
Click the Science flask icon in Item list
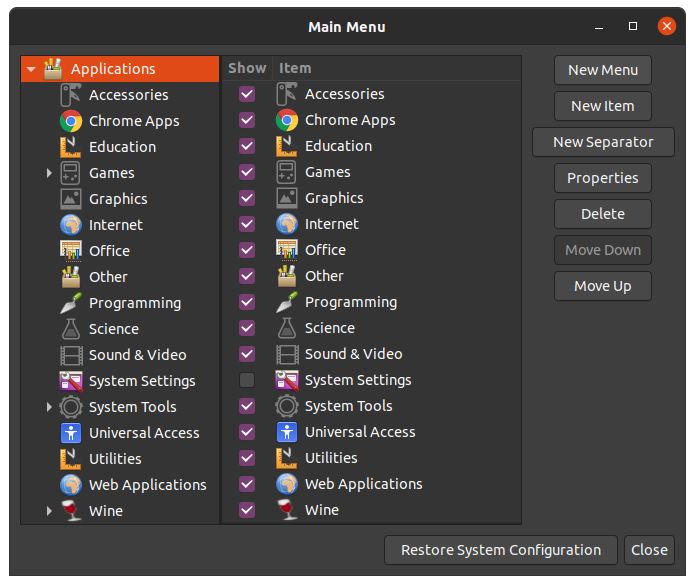click(x=287, y=328)
